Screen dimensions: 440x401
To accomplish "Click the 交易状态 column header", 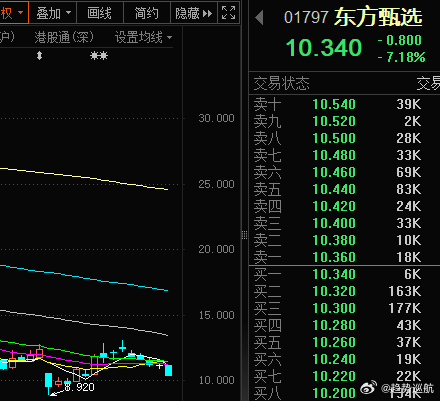I will click(281, 83).
